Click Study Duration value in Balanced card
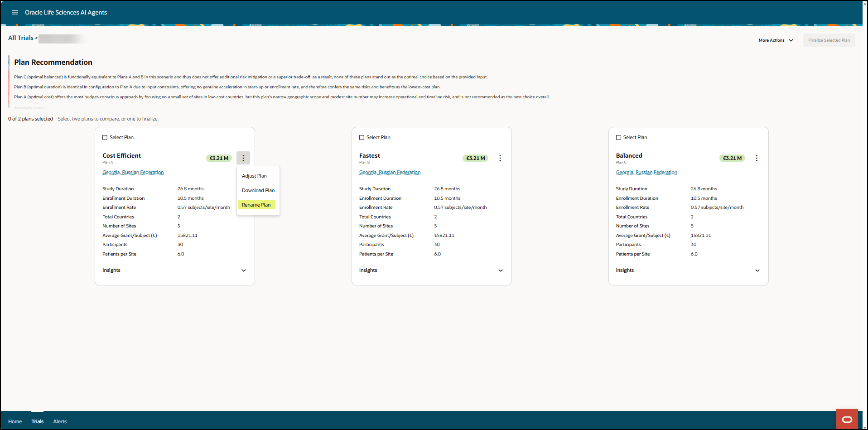Viewport: 868px width, 430px height. click(x=704, y=189)
